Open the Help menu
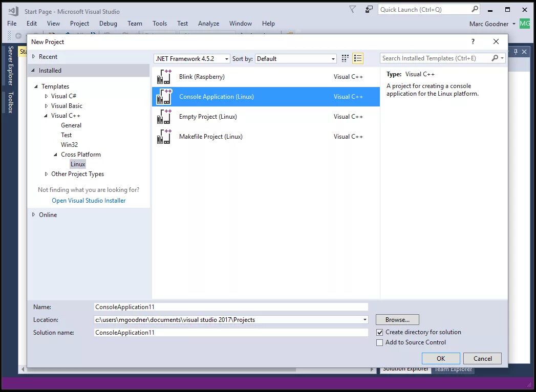This screenshot has width=536, height=392. [268, 24]
